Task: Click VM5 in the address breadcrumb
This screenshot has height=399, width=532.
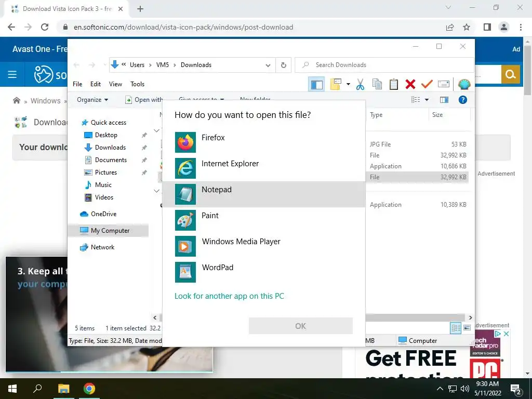Action: [x=163, y=65]
